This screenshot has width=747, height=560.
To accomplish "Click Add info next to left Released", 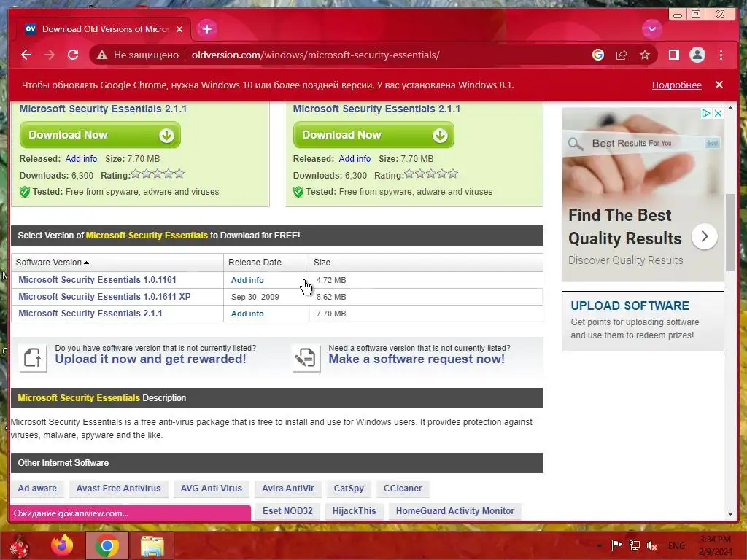I will pos(81,158).
